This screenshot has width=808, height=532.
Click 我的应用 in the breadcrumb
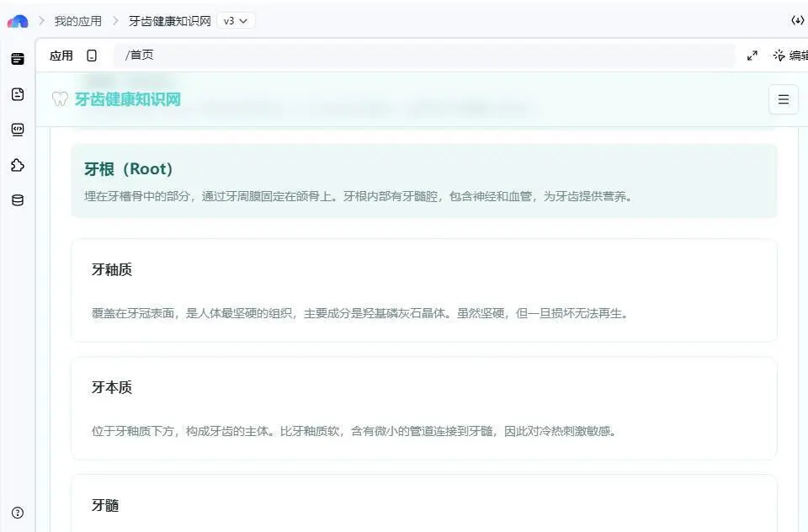click(x=77, y=21)
